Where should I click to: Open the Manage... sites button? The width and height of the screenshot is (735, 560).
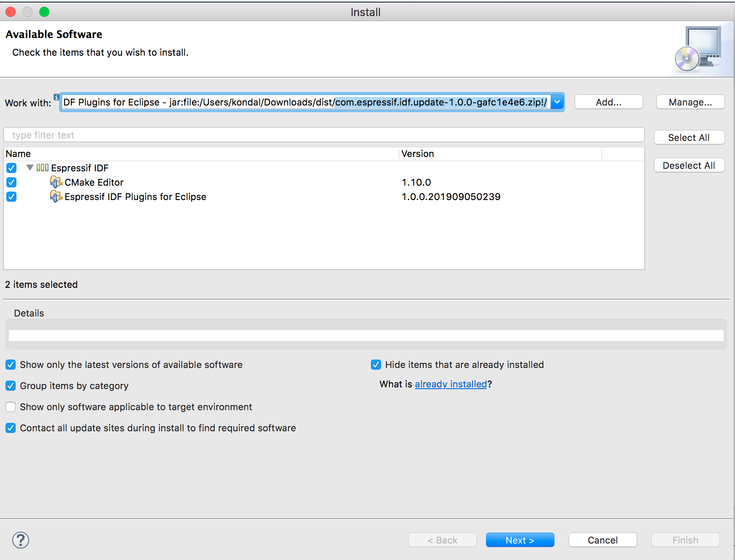pos(690,102)
